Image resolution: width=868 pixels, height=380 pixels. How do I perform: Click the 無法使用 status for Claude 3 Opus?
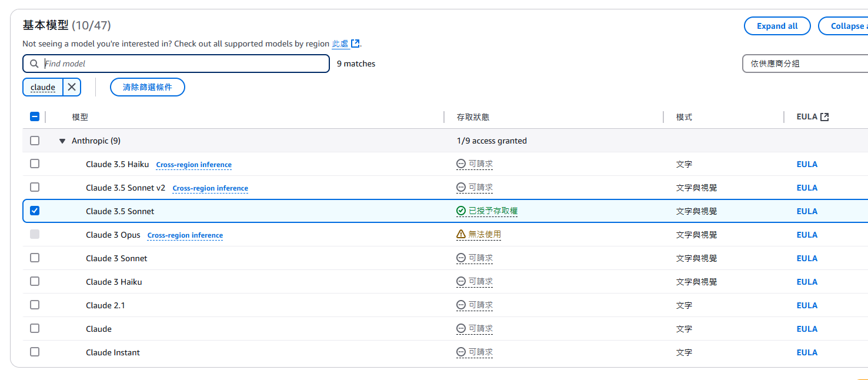[x=485, y=235]
